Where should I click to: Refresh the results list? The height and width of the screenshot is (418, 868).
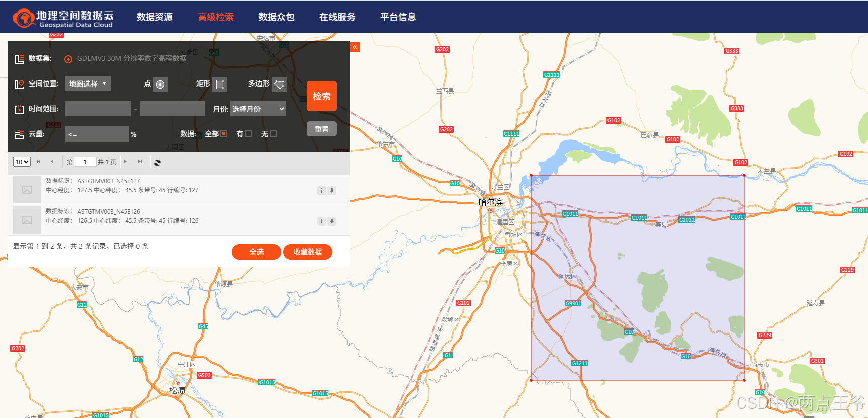coord(158,163)
